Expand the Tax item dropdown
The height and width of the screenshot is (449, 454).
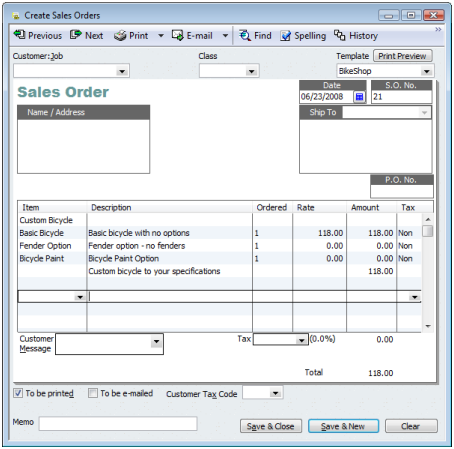(301, 340)
